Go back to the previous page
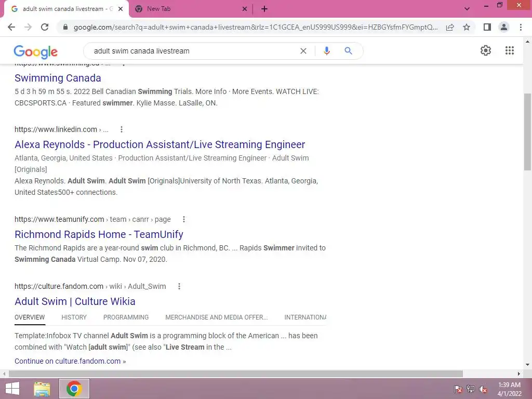The image size is (532, 399). pos(11,27)
